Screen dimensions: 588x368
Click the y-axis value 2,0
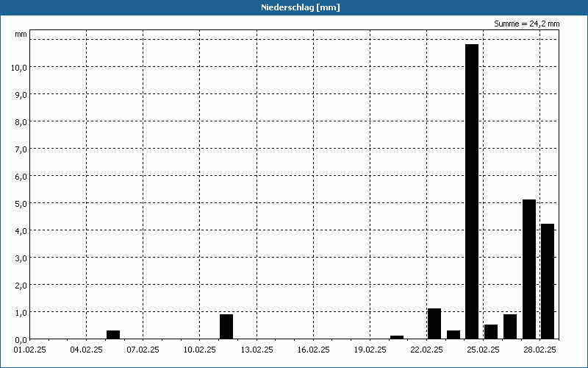pos(21,286)
